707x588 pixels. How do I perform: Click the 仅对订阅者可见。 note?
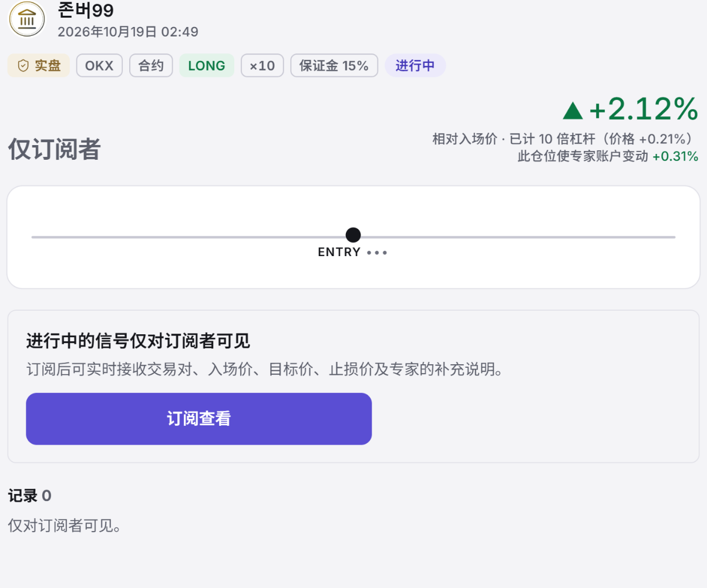pos(65,525)
